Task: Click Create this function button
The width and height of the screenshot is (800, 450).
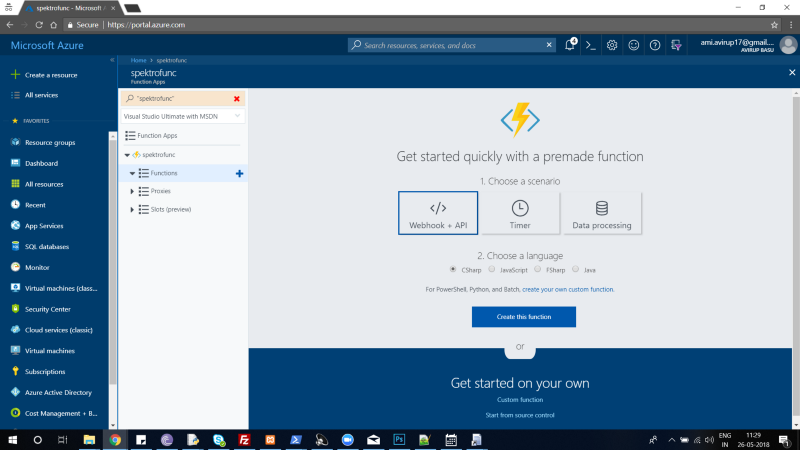Action: coord(524,317)
